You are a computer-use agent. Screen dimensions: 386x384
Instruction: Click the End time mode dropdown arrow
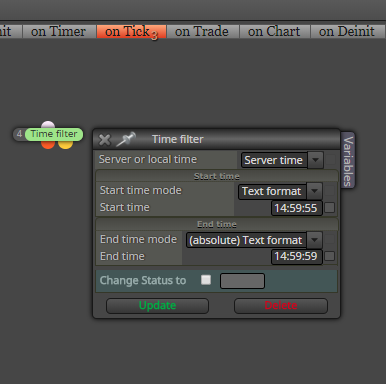click(314, 240)
